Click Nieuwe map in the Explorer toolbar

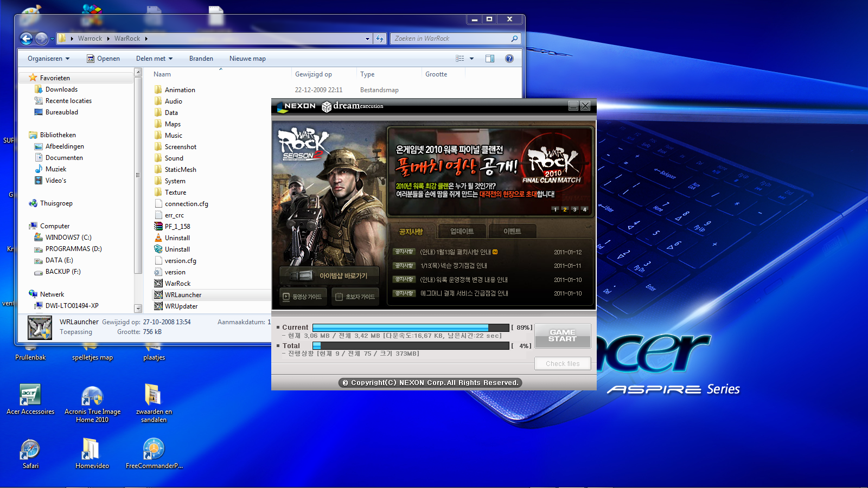point(247,59)
